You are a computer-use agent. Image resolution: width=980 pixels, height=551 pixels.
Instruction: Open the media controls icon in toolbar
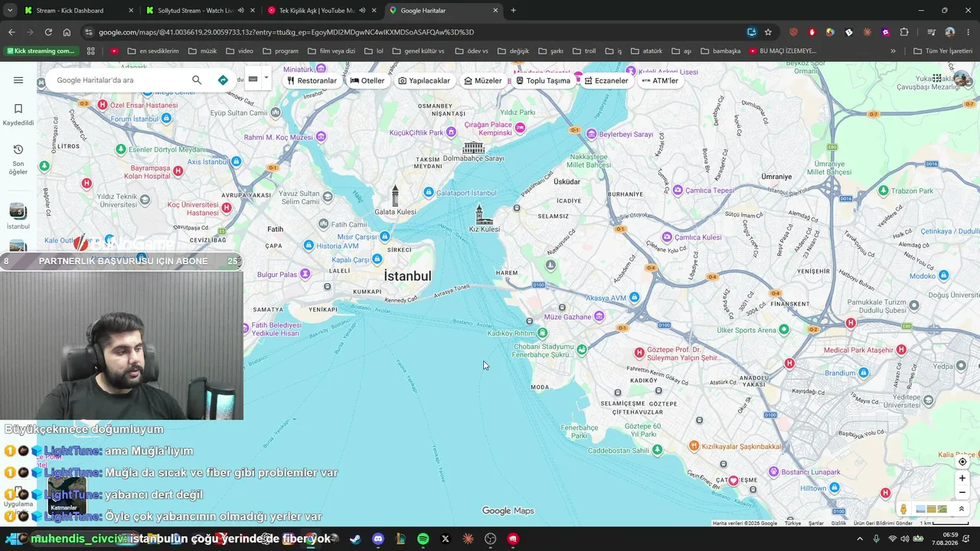click(931, 32)
